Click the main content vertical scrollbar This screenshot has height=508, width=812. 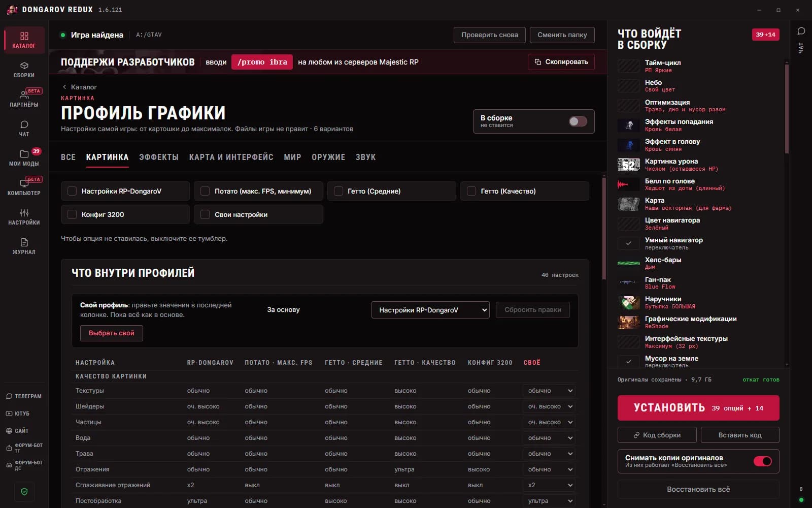604,228
